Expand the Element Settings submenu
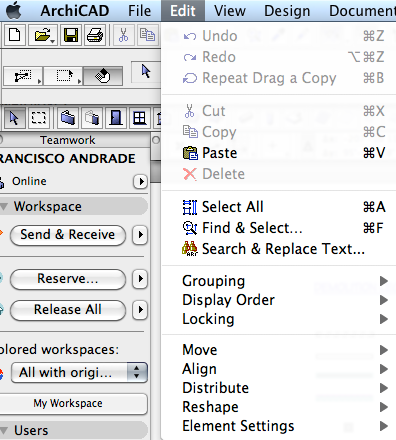The height and width of the screenshot is (440, 396). [x=279, y=426]
